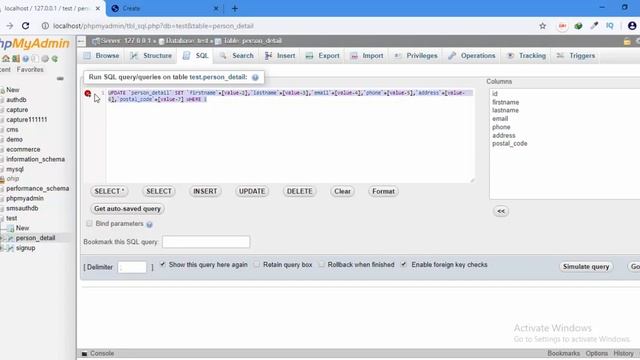Open the phpMyAdmin Home icon
The width and height of the screenshot is (640, 360).
tap(6, 59)
